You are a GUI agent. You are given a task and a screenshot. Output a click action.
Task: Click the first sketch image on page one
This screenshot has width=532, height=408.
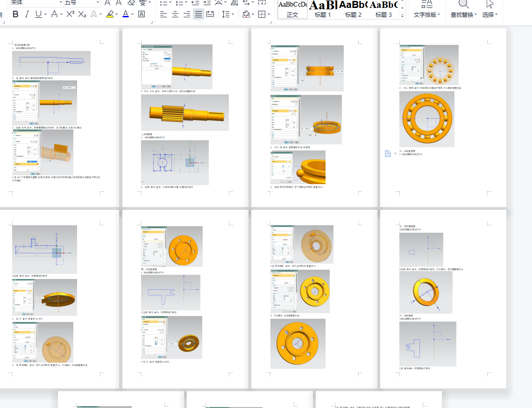click(51, 63)
